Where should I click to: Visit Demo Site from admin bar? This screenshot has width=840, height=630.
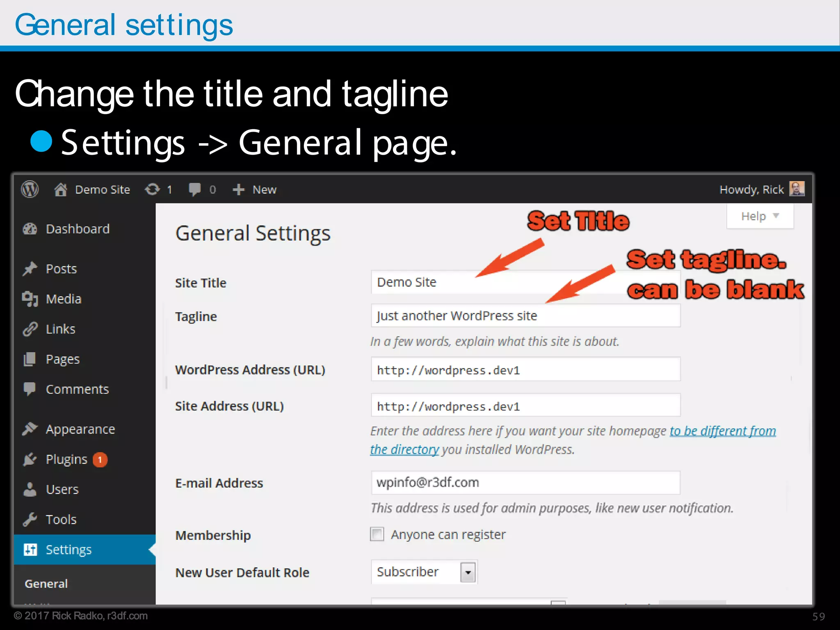pyautogui.click(x=103, y=189)
